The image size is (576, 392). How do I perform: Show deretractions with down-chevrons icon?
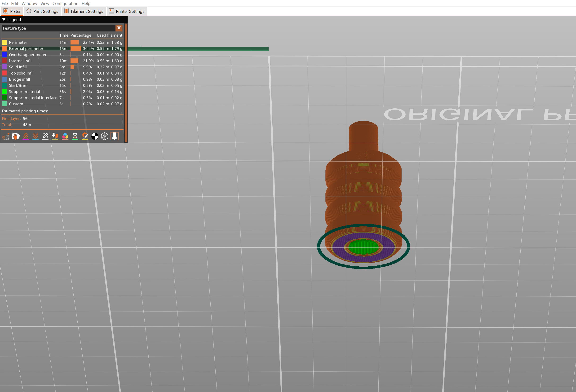[x=35, y=136]
